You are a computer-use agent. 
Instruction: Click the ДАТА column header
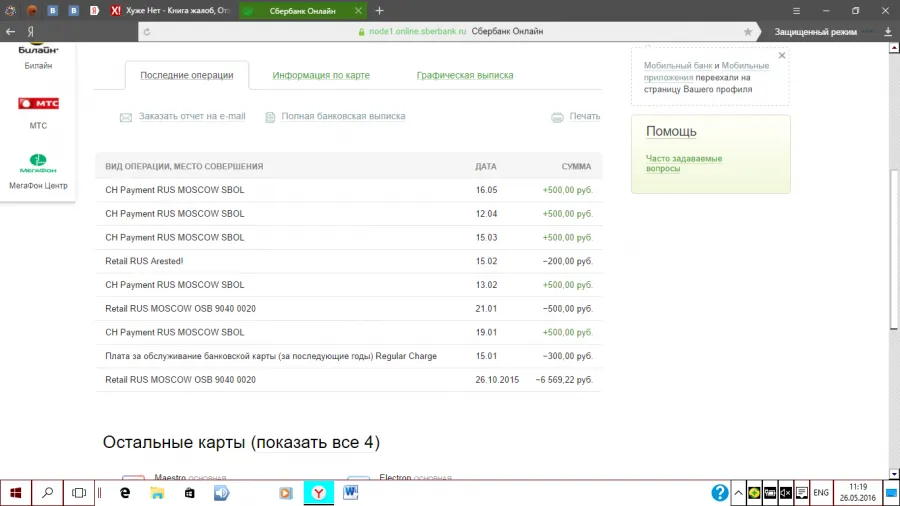(x=486, y=166)
